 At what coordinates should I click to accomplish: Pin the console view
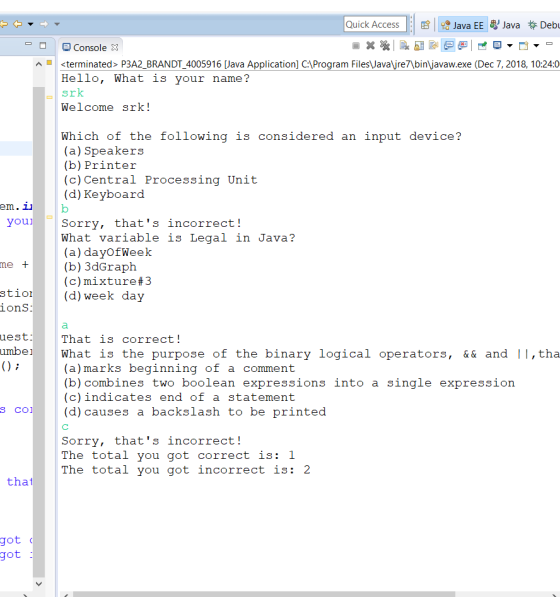pos(482,46)
